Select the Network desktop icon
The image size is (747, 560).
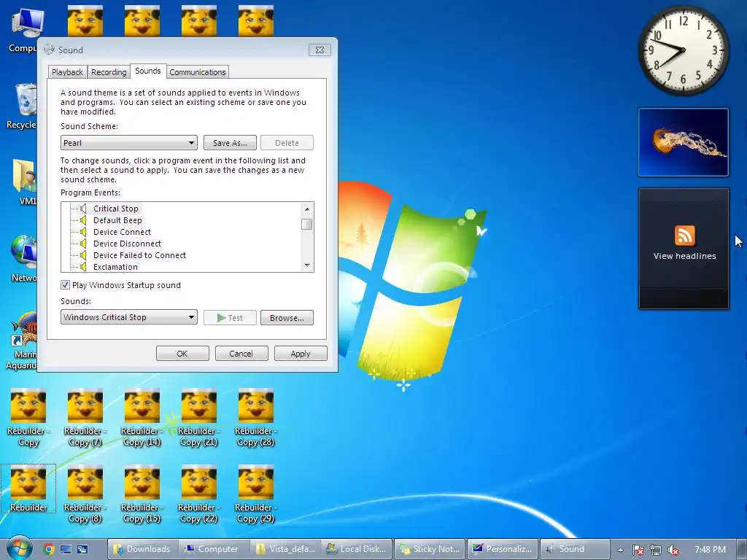point(24,259)
